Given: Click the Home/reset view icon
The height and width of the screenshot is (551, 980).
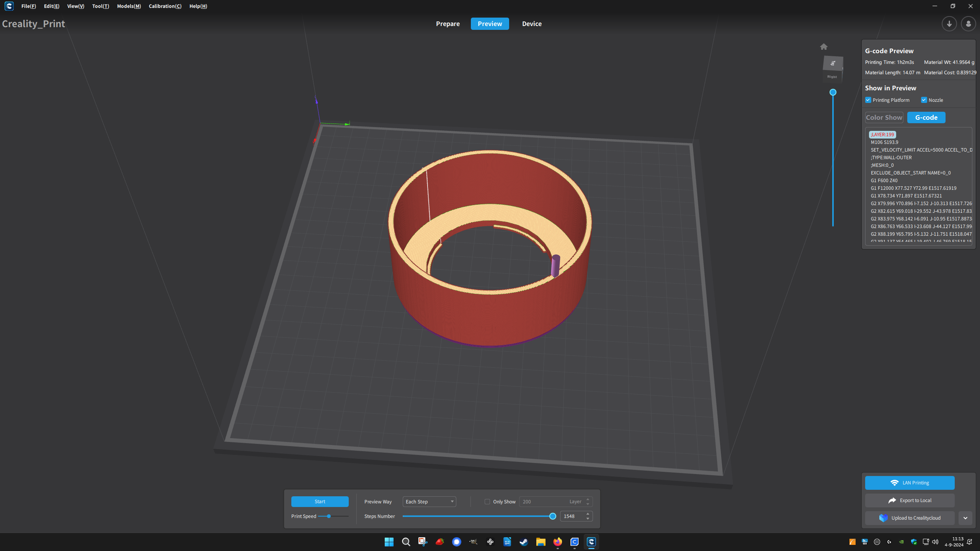Looking at the screenshot, I should tap(824, 46).
